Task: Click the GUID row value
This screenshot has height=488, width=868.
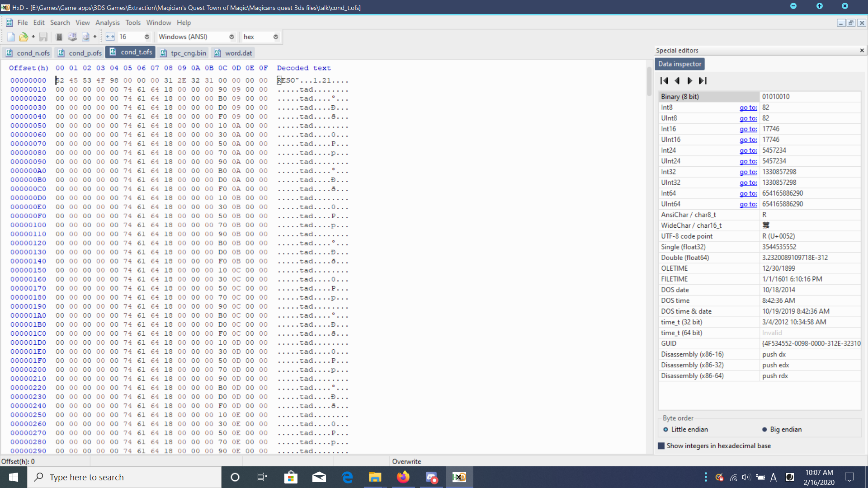Action: click(810, 344)
